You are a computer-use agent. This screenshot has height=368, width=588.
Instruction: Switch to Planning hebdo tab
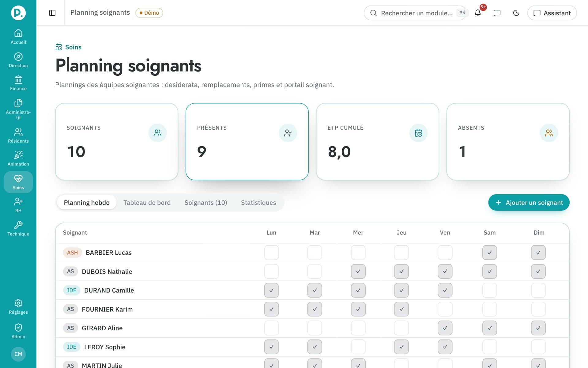87,203
